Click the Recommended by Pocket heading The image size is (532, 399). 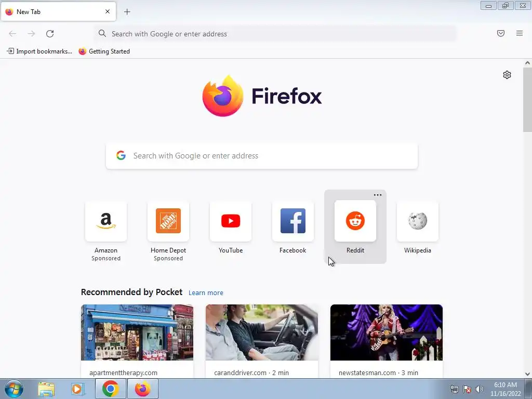pos(131,292)
